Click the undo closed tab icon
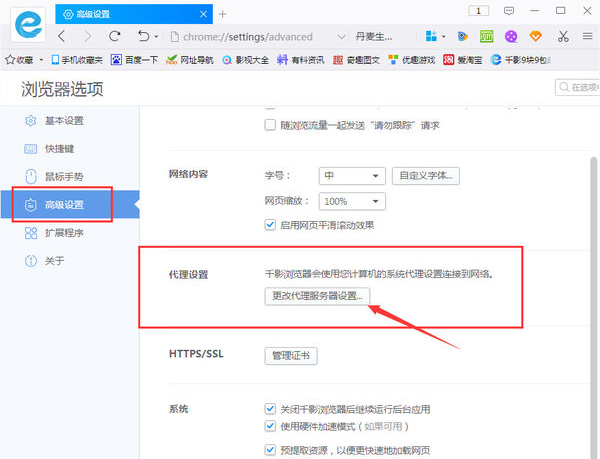600x459 pixels. click(x=143, y=36)
